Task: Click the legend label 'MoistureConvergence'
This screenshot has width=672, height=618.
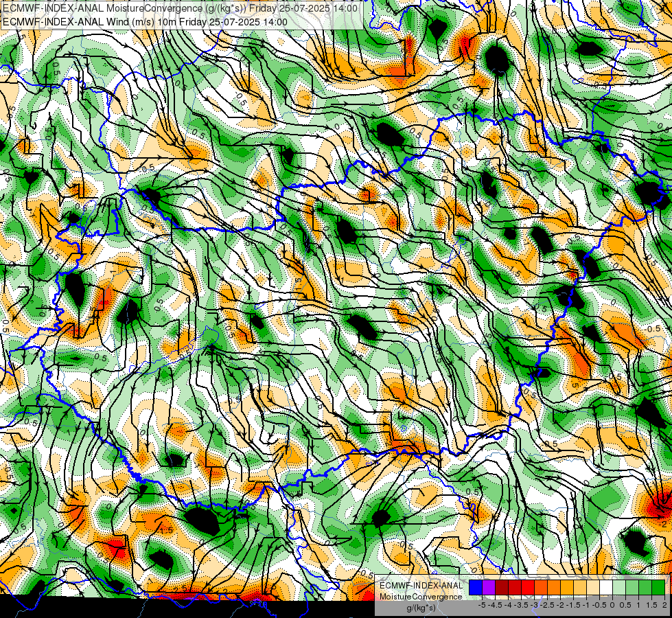Action: pos(421,597)
